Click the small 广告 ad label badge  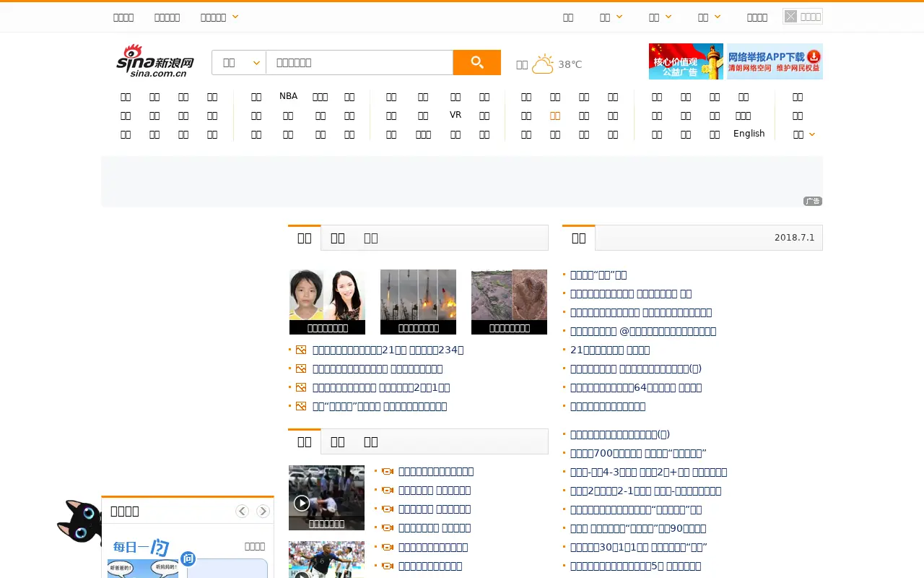(813, 201)
